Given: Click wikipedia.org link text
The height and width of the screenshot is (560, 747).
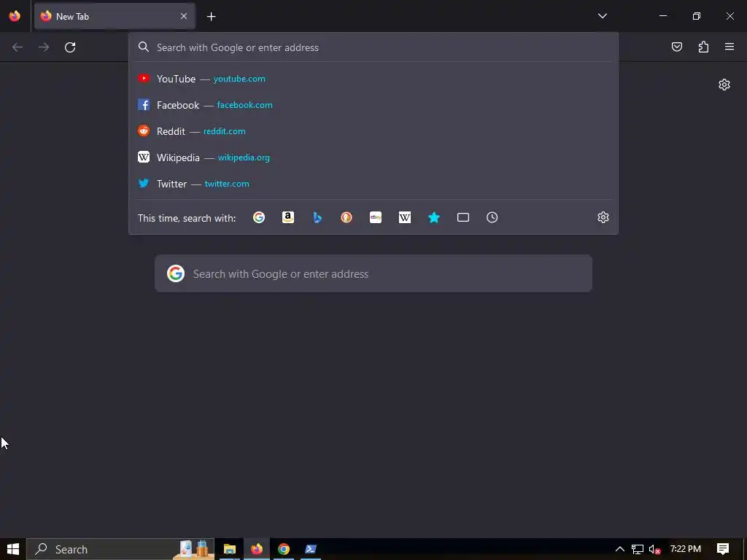Looking at the screenshot, I should [x=244, y=157].
